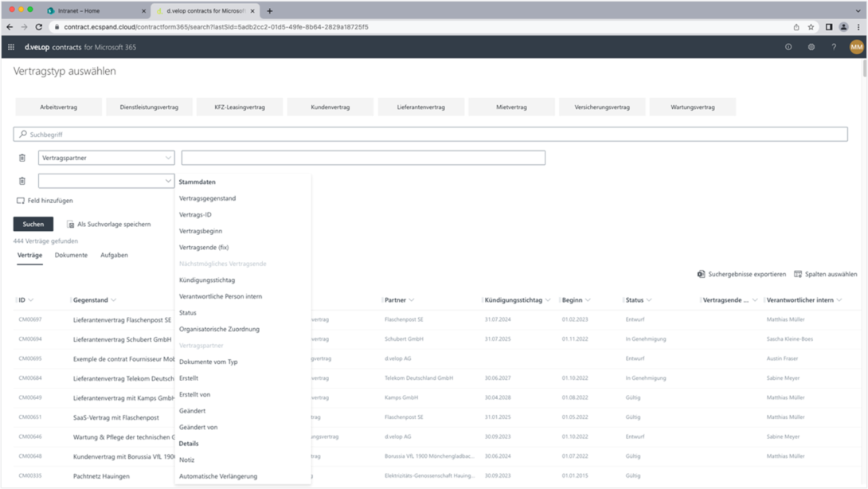
Task: Click the Suchergebnisse exportieren Excel icon
Action: pos(702,273)
